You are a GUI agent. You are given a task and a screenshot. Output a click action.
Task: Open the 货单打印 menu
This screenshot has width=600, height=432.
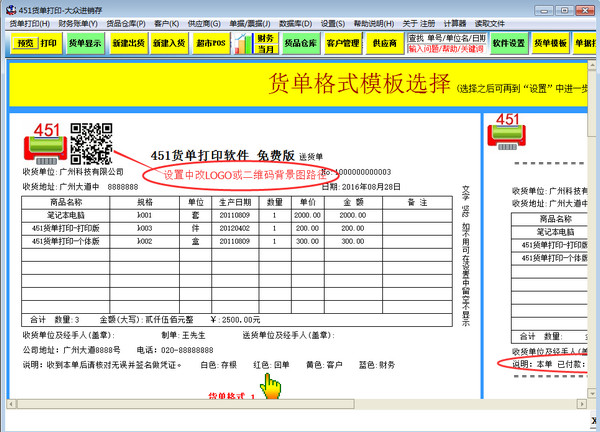27,22
